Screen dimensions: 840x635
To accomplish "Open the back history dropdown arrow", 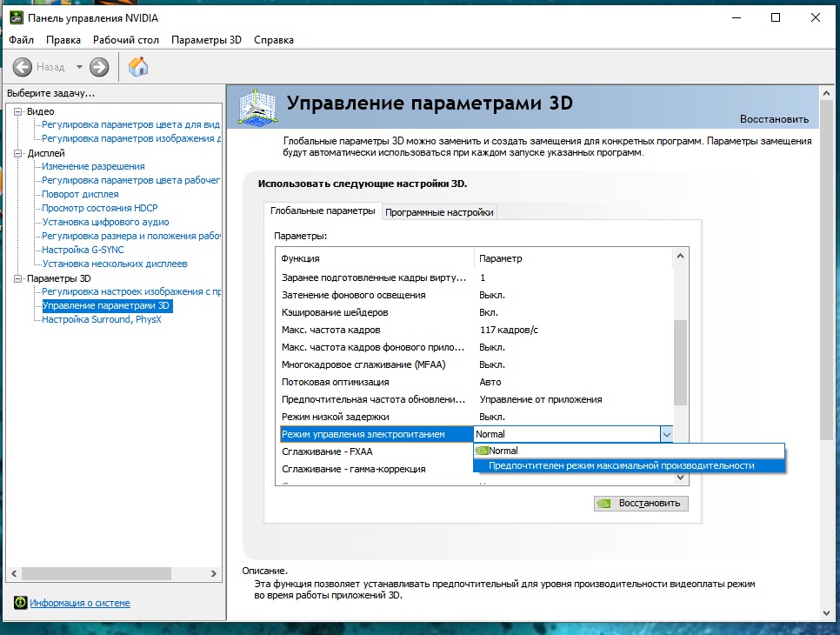I will (79, 67).
